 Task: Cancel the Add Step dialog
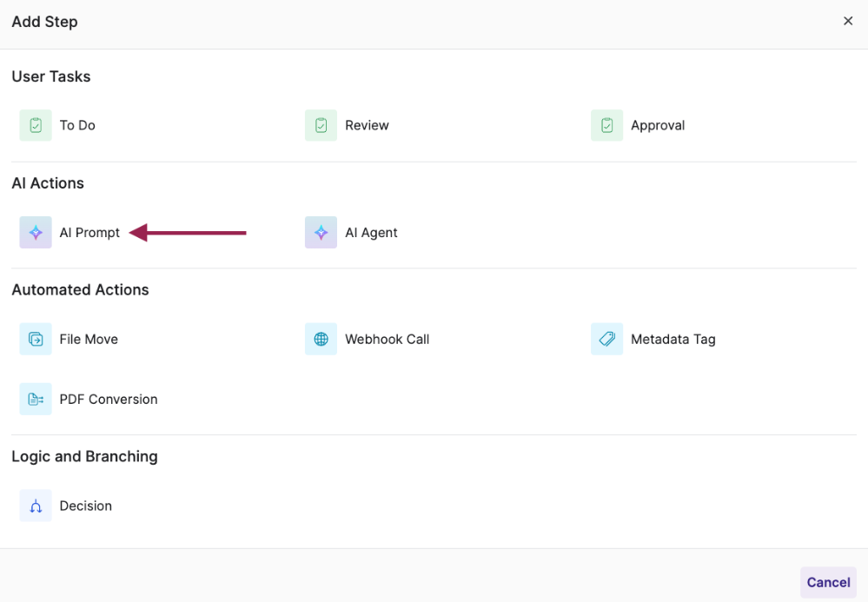pos(828,582)
